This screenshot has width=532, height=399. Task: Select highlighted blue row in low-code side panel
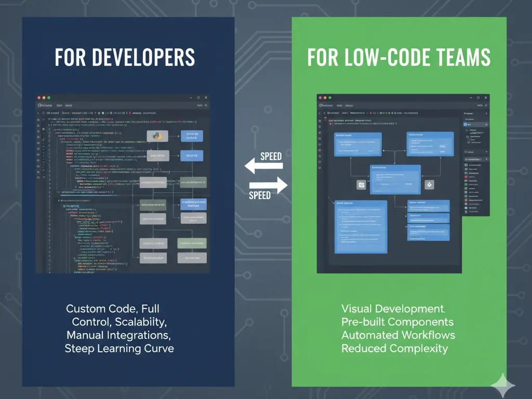(x=475, y=125)
